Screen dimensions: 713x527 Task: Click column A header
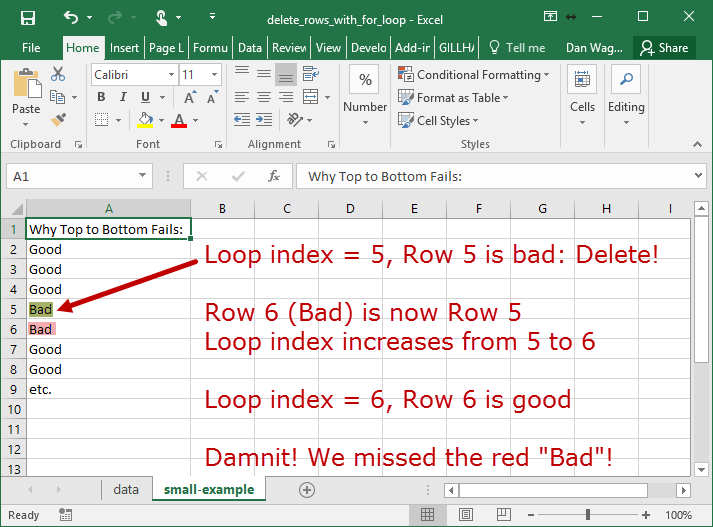[108, 208]
